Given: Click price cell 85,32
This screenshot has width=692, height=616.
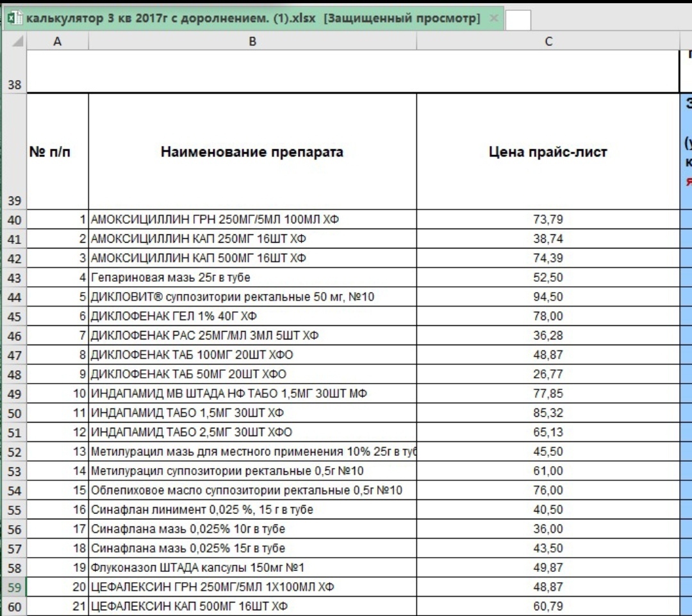Looking at the screenshot, I should coord(548,413).
